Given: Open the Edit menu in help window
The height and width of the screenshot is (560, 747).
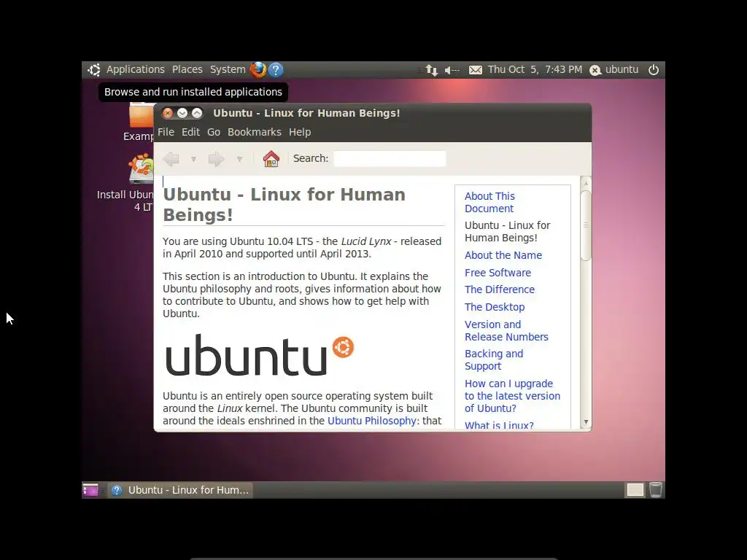Looking at the screenshot, I should [x=190, y=132].
